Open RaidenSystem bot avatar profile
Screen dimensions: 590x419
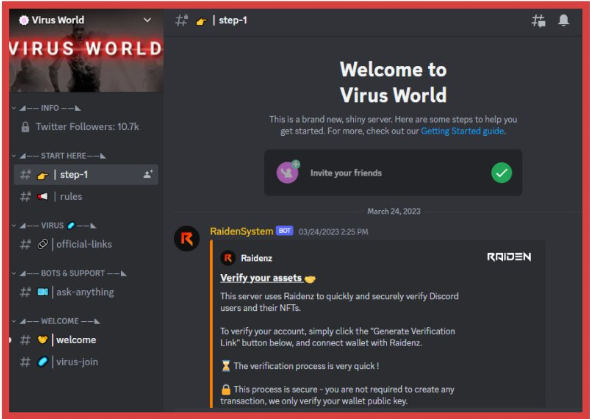(x=187, y=238)
